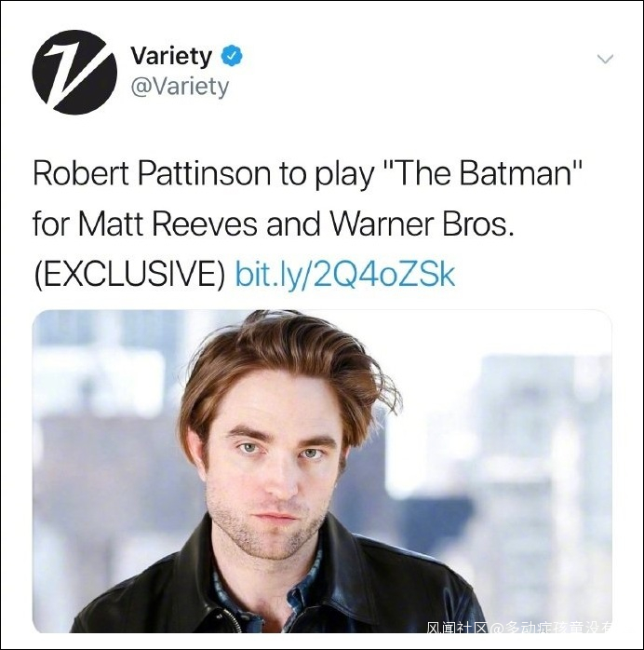This screenshot has width=644, height=650.
Task: Open the tweet's attached photo
Action: point(322,471)
